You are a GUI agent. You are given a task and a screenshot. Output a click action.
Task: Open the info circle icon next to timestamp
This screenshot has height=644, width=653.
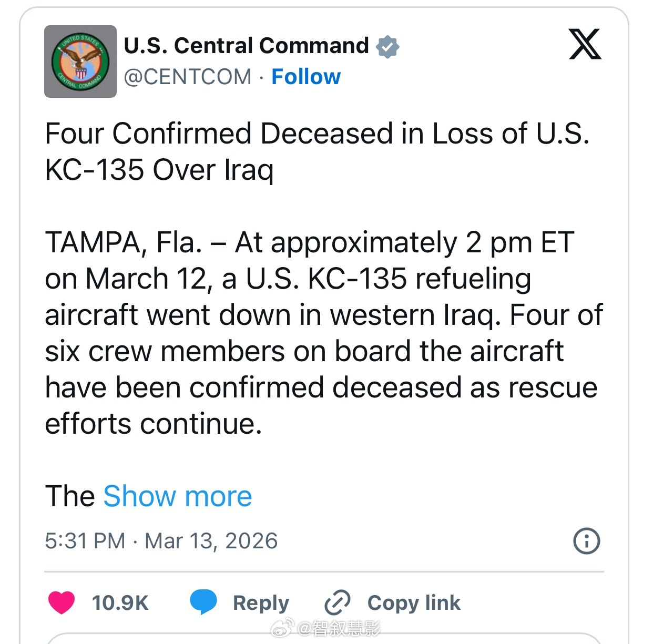point(587,541)
